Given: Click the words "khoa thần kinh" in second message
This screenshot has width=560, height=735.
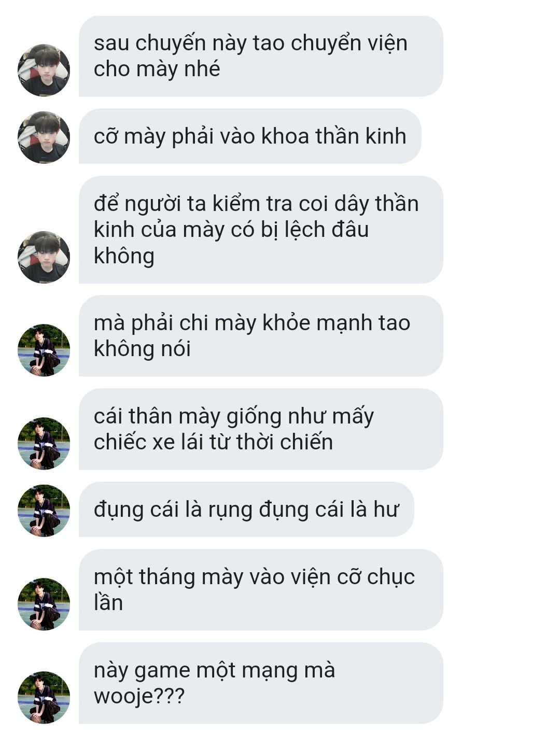Looking at the screenshot, I should [x=333, y=136].
